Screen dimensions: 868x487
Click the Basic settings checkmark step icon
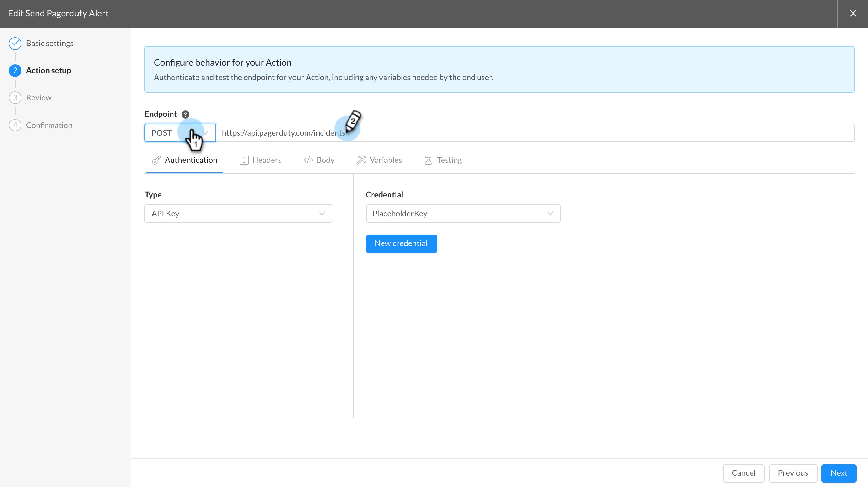[x=15, y=44]
